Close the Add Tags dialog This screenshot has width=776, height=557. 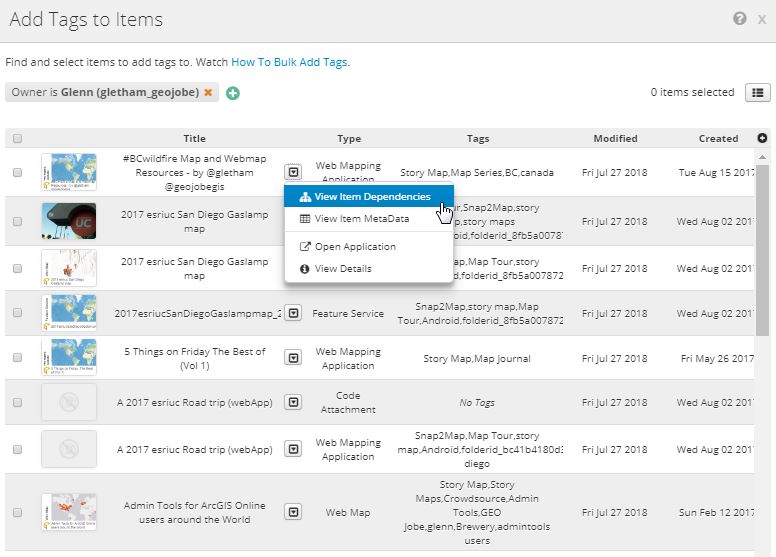762,19
